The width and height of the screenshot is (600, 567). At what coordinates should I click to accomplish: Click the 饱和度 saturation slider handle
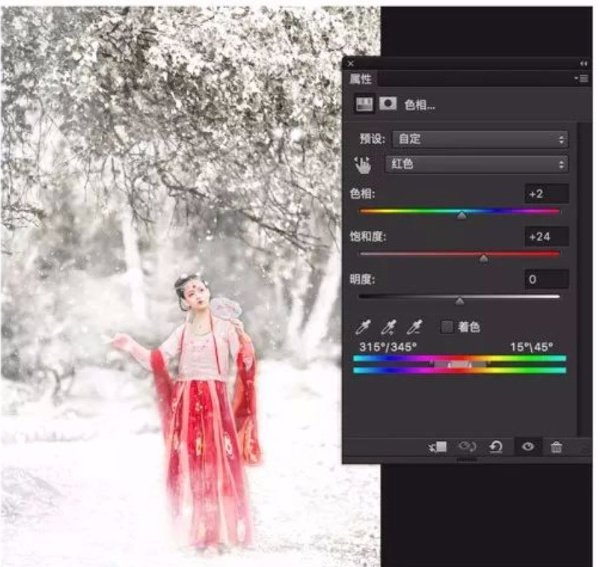point(484,258)
